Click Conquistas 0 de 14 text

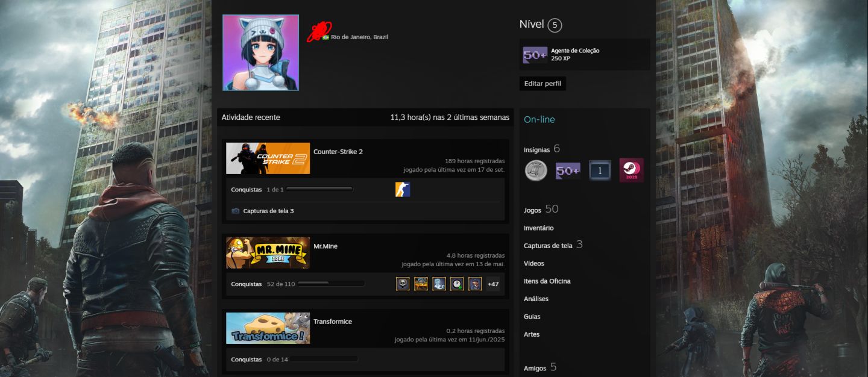click(x=260, y=360)
